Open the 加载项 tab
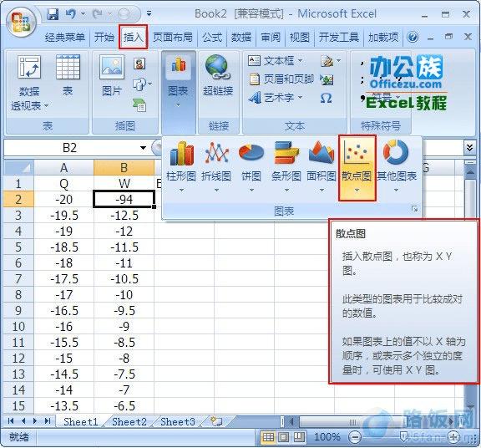 383,37
